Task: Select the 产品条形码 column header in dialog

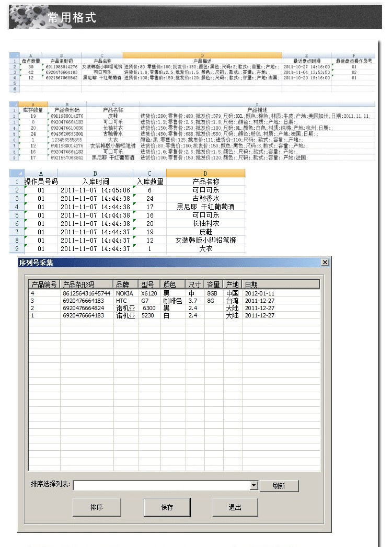Action: pos(86,284)
